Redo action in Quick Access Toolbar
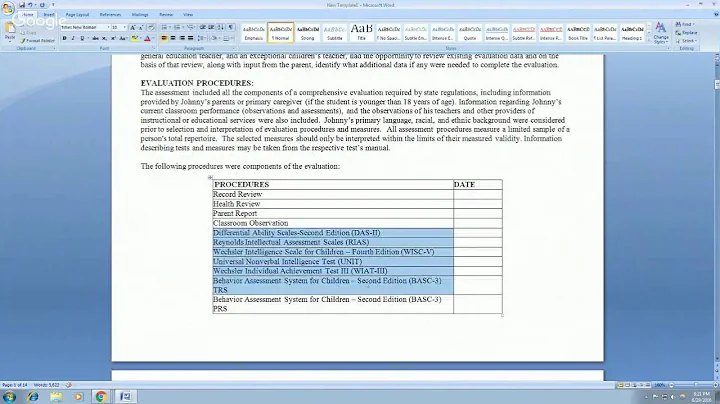 point(42,5)
